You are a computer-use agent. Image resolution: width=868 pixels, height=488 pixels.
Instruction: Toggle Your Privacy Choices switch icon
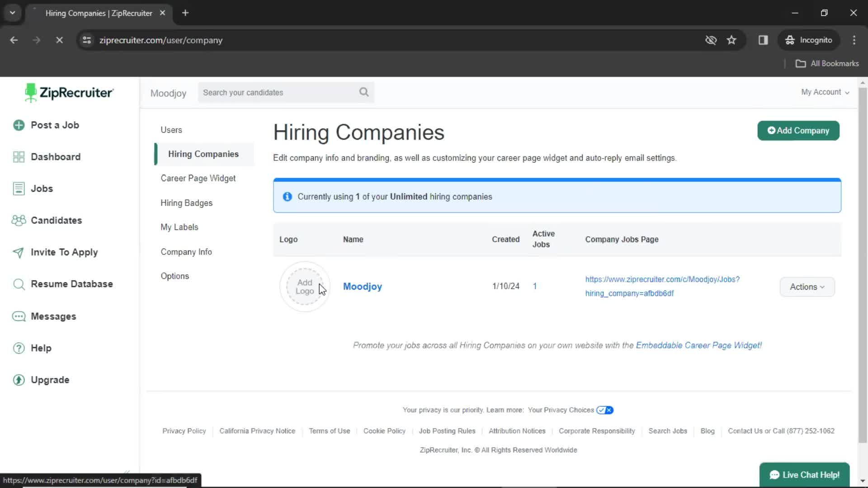tap(605, 410)
